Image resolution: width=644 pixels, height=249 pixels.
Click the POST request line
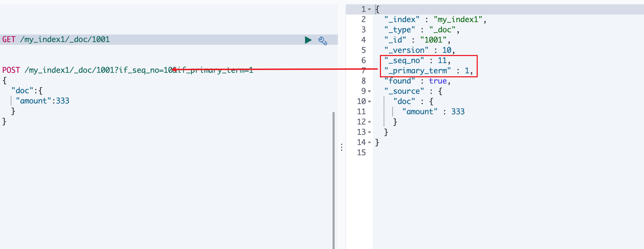tap(128, 70)
